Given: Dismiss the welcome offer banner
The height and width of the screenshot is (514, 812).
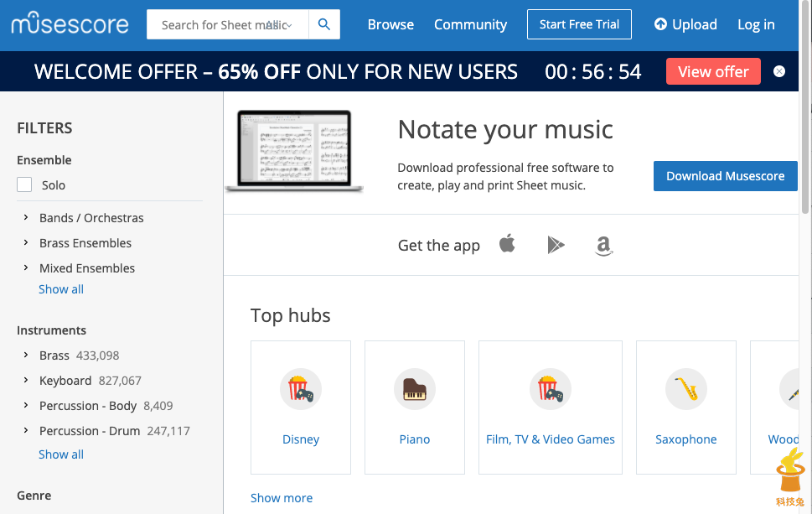Looking at the screenshot, I should (x=778, y=71).
